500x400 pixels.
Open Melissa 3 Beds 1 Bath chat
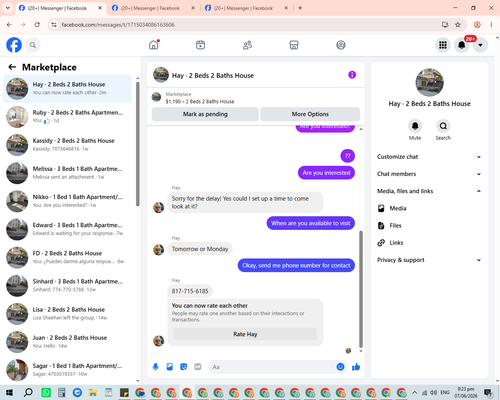point(67,173)
